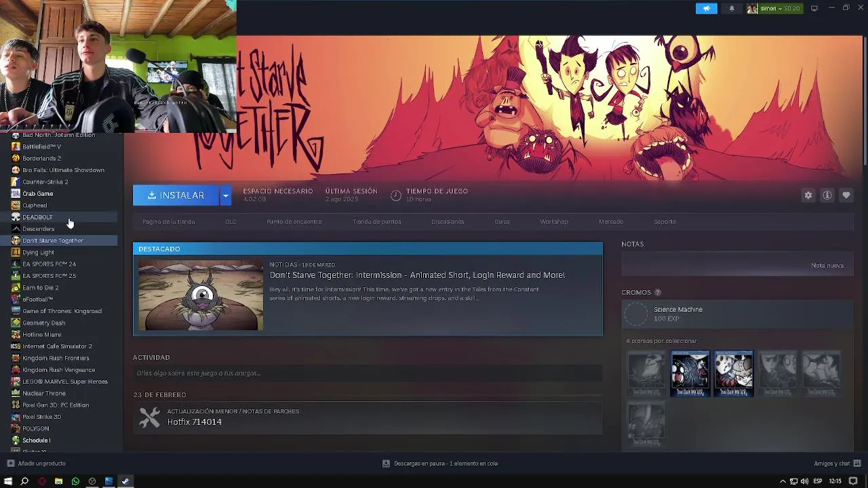Click the Dying Light game icon
Screen dimensions: 868x488
(16, 252)
